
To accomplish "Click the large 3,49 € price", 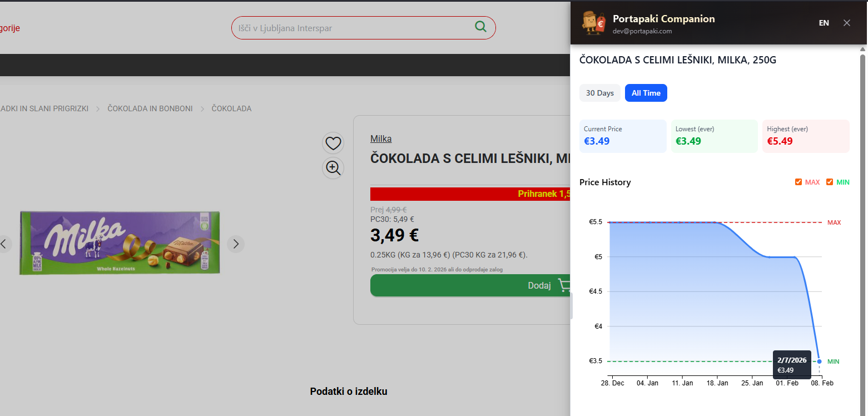I will click(395, 235).
